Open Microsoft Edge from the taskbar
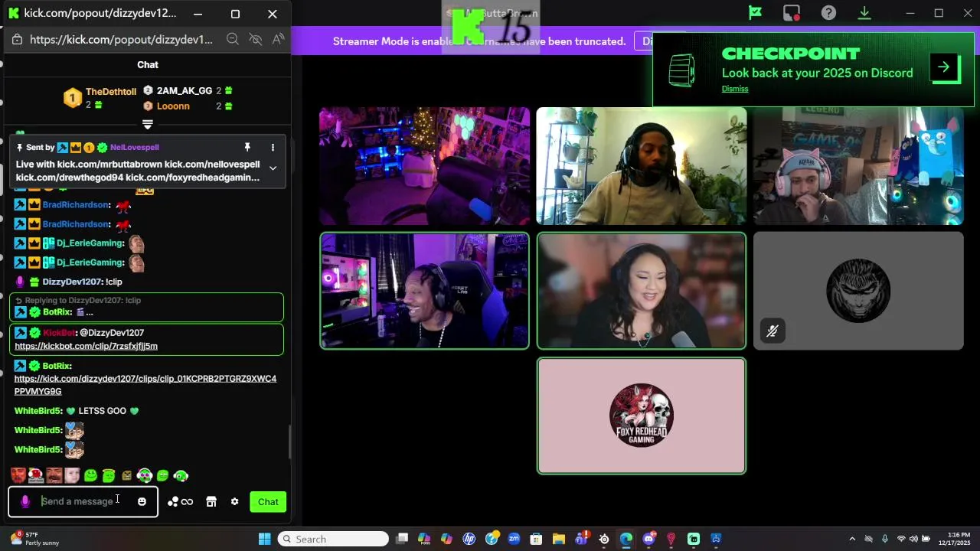This screenshot has width=980, height=551. [x=626, y=539]
